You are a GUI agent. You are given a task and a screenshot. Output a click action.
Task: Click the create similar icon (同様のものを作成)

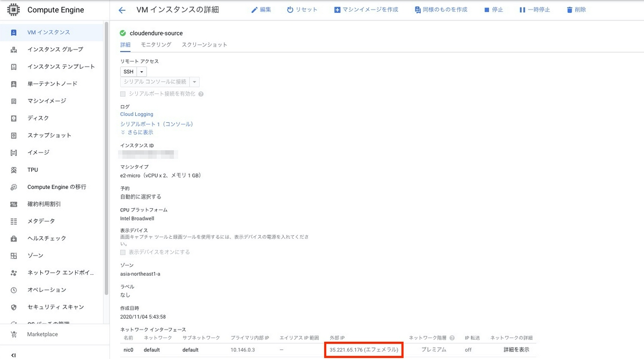(418, 10)
